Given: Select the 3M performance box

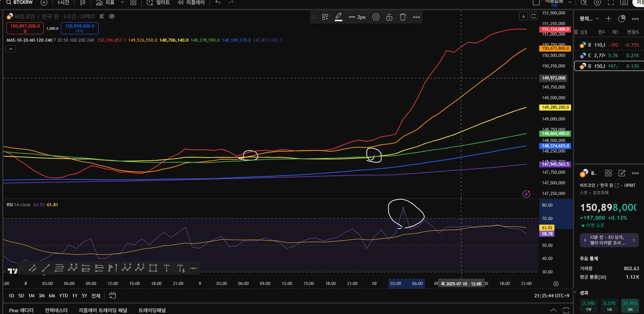Looking at the screenshot, I should point(630,306).
